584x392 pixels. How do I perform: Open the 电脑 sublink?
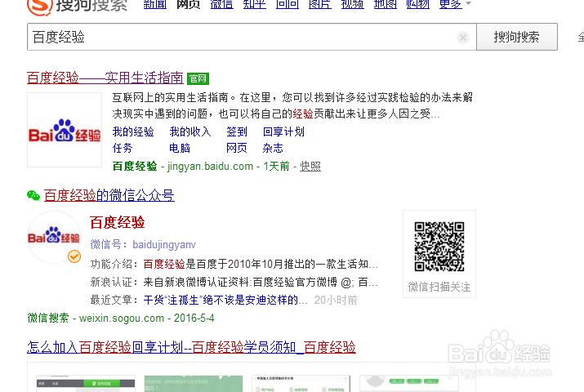(x=180, y=148)
